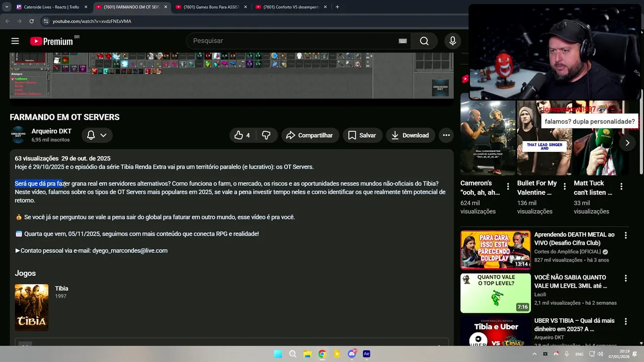Viewport: 644px width, 362px height.
Task: Open a new Chrome tab
Action: point(337,7)
